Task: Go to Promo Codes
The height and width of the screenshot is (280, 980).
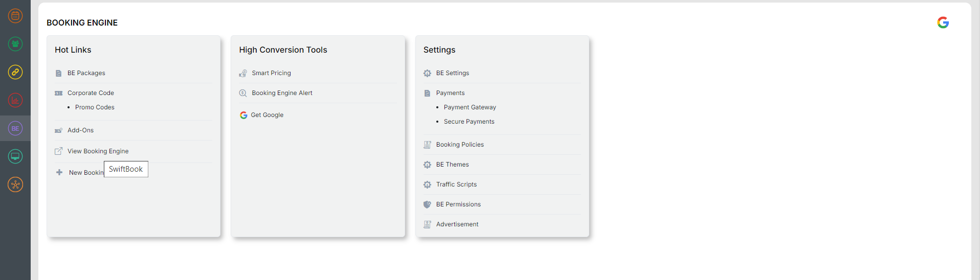Action: 95,107
